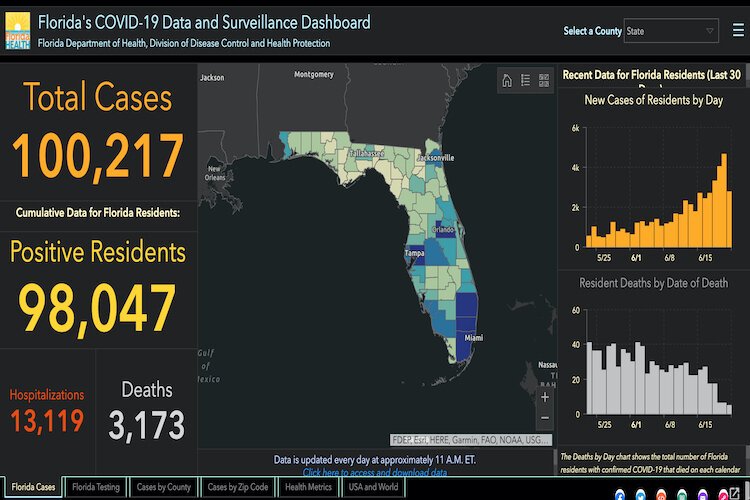Switch to the Florida Testing tab
This screenshot has width=750, height=500.
point(96,487)
